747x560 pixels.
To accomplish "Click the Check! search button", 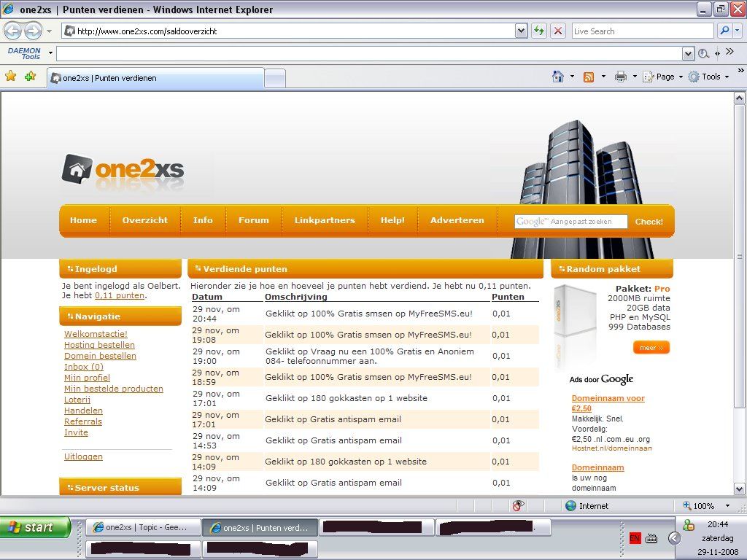I will coord(649,222).
